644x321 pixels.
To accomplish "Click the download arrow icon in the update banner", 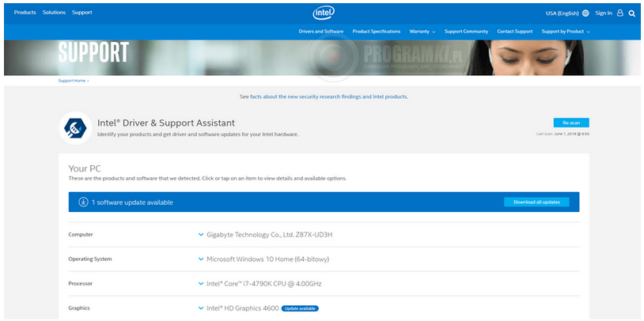I will tap(83, 202).
